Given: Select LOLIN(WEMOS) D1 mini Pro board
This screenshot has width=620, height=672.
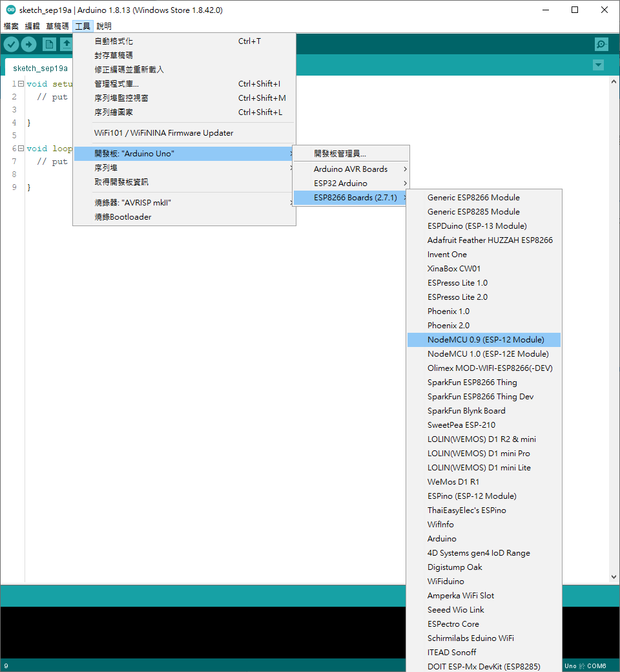Looking at the screenshot, I should coord(484,454).
